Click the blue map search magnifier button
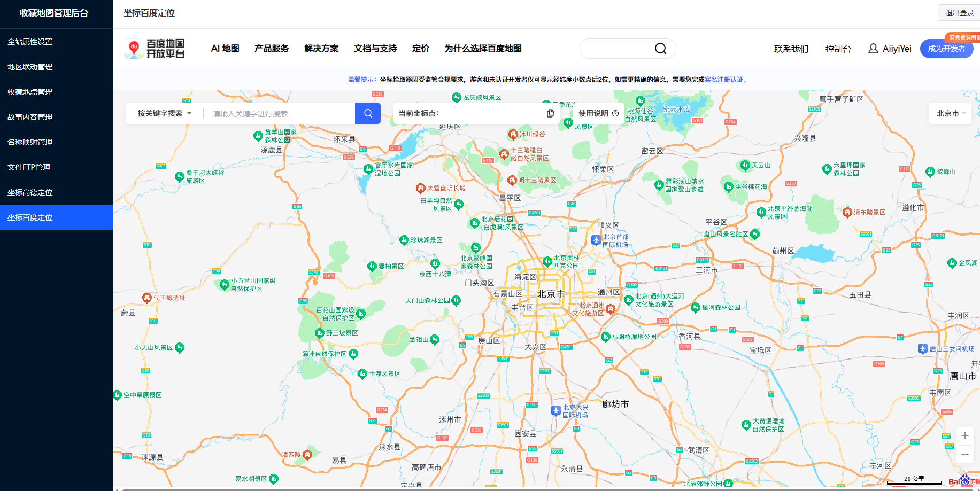 coord(368,113)
